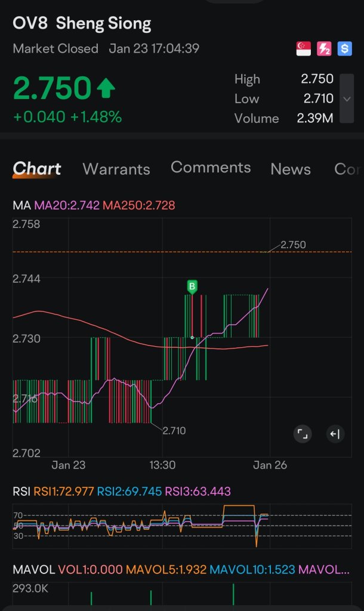
Task: Tap the High 2.750 value
Action: [317, 79]
